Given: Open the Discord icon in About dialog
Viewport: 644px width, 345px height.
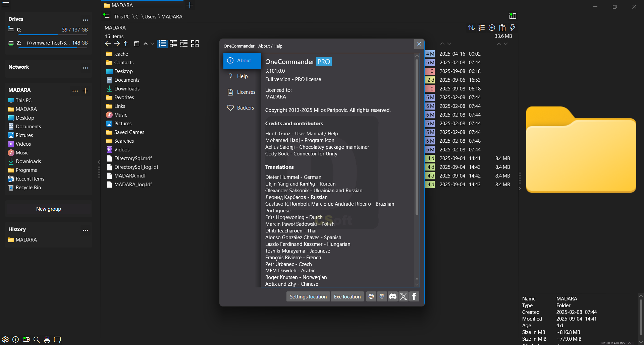Looking at the screenshot, I should (x=393, y=296).
